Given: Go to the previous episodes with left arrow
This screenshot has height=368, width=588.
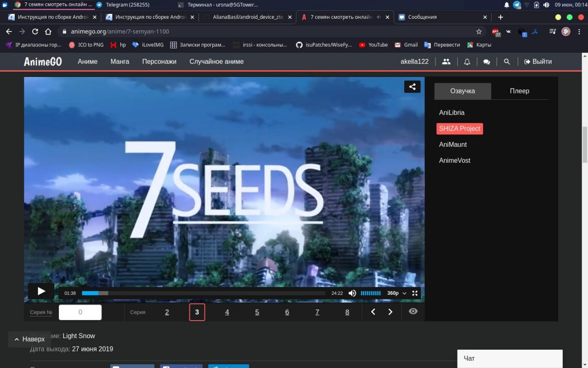Looking at the screenshot, I should (373, 312).
